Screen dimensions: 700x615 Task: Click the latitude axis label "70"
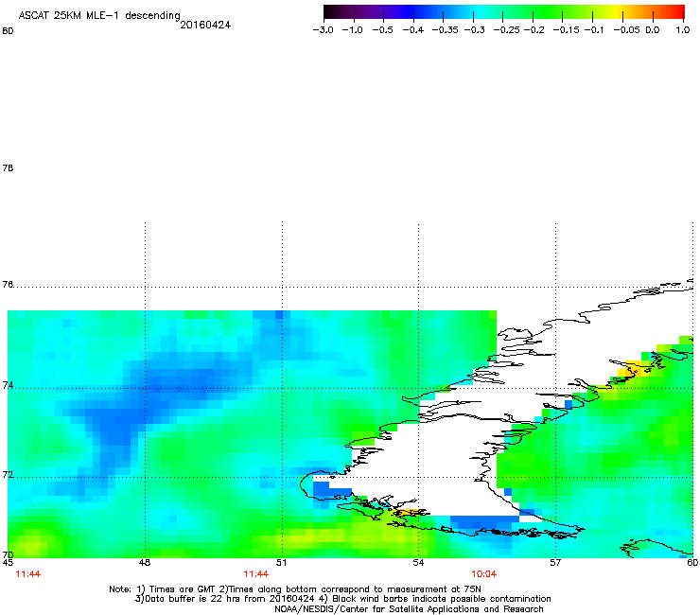click(8, 554)
